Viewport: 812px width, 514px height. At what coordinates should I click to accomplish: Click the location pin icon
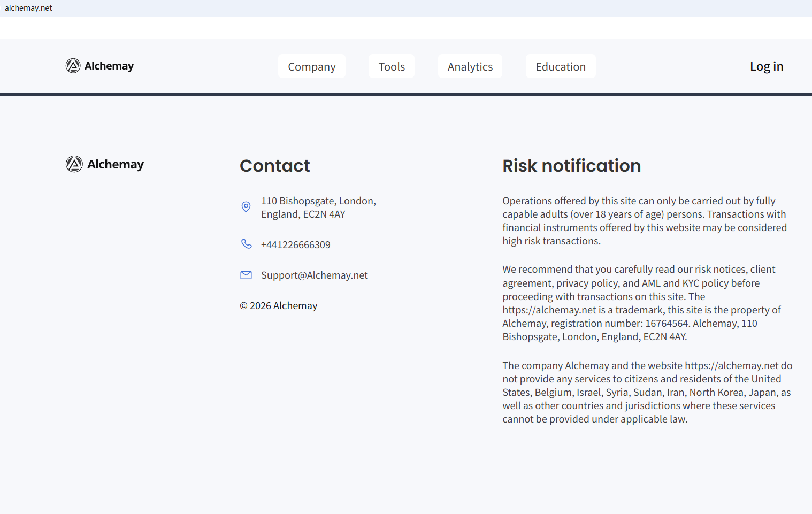[x=246, y=207]
